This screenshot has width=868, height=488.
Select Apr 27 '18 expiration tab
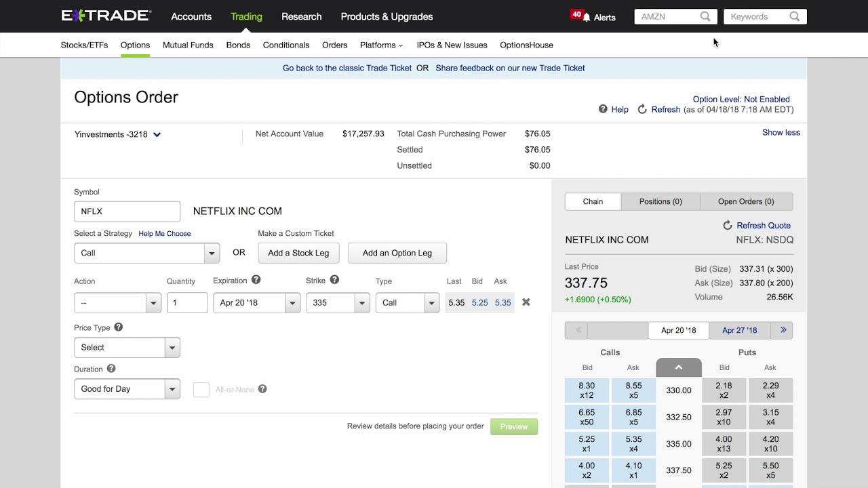[x=739, y=330]
